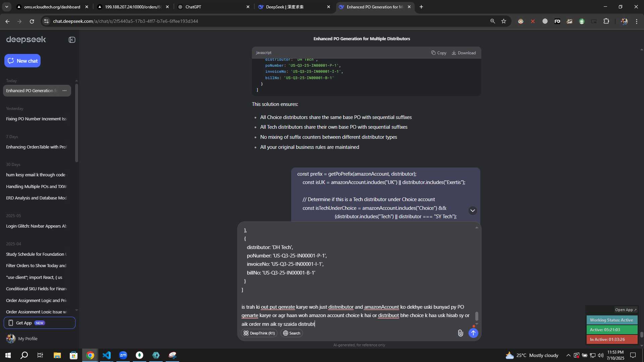This screenshot has width=644, height=362.
Task: Open 'Conditional SKU Fields' chat
Action: point(36,289)
